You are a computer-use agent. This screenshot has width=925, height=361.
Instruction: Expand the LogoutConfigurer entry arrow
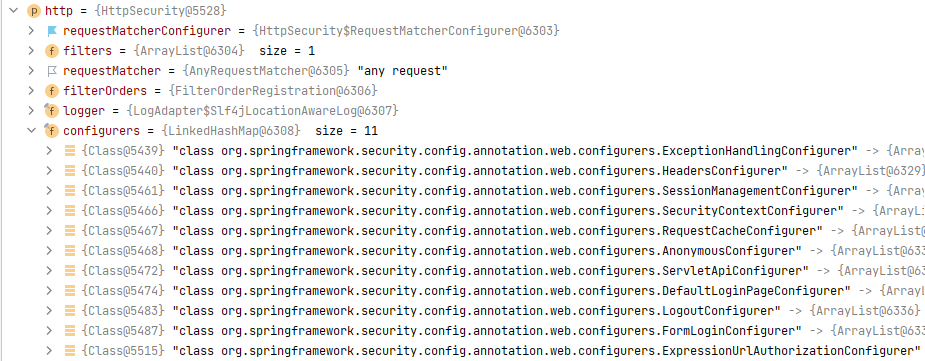click(50, 311)
